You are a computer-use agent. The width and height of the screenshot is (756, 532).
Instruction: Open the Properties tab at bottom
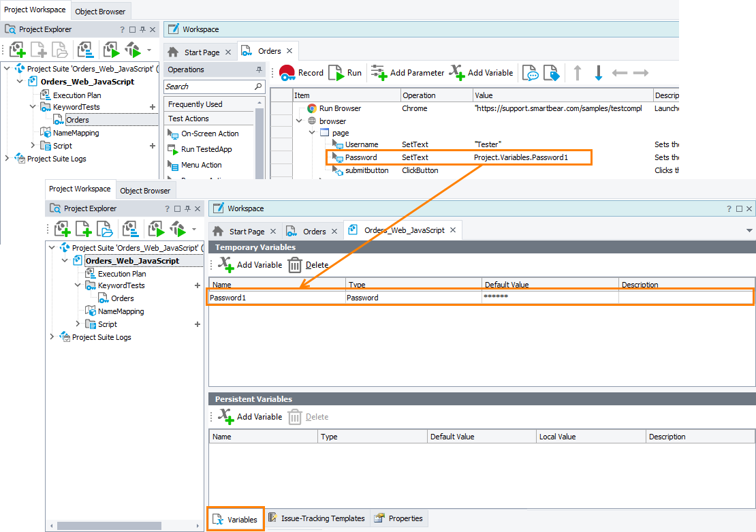point(399,518)
